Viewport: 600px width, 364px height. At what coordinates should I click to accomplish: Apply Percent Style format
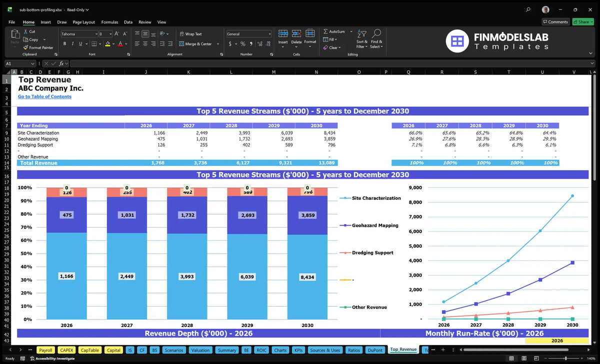pos(243,44)
